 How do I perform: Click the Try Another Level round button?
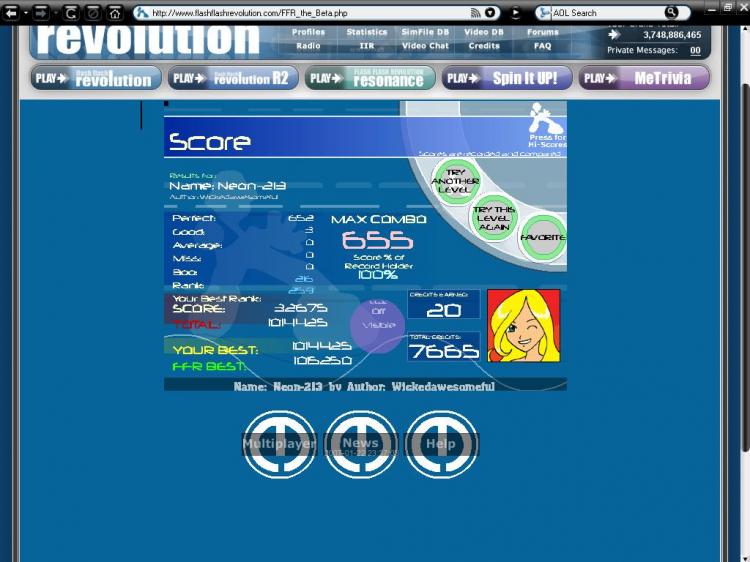tap(456, 181)
